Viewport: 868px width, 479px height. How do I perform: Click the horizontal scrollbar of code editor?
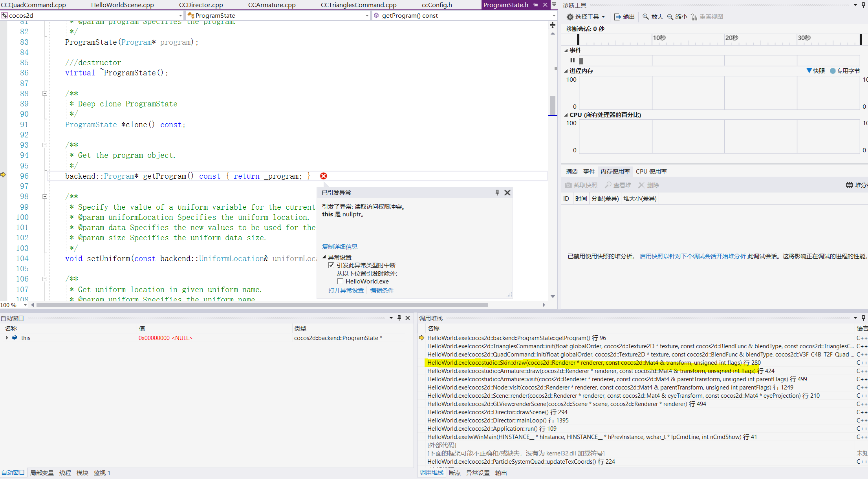262,305
